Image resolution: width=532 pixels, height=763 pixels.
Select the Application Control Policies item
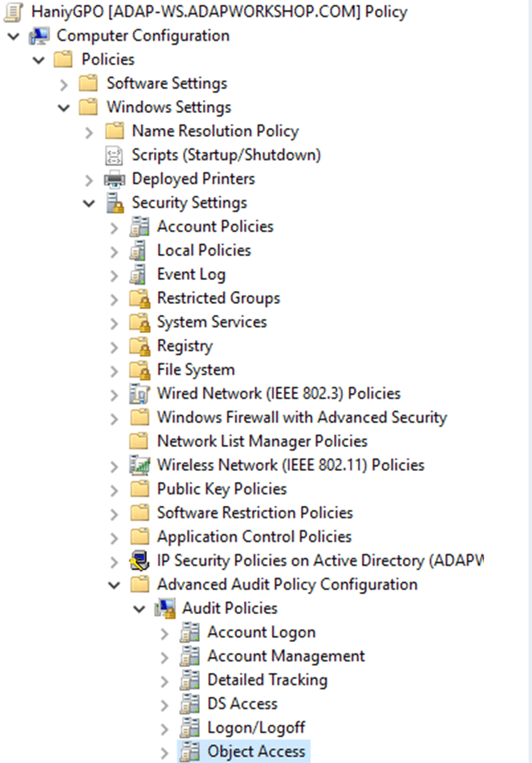(x=254, y=537)
